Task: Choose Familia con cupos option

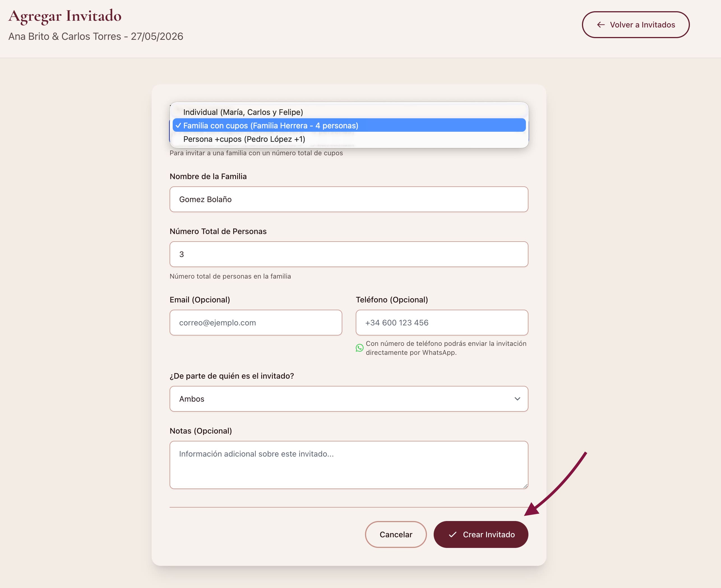Action: pos(270,126)
